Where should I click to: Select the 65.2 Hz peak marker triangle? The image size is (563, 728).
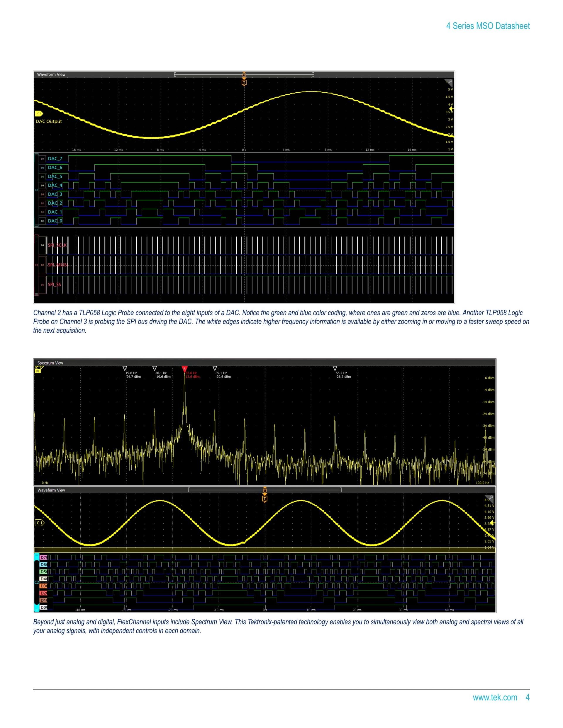[335, 368]
